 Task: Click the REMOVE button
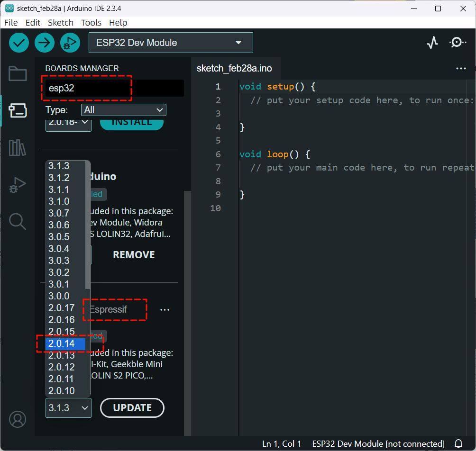coord(134,255)
